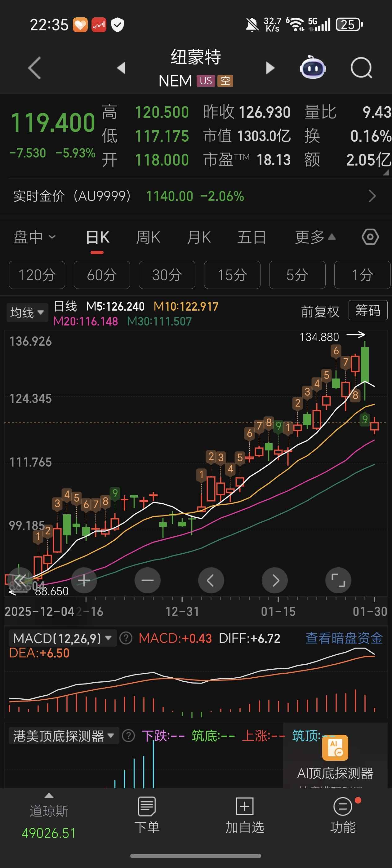The image size is (392, 868).
Task: Zoom in chart with plus button
Action: pos(84,580)
